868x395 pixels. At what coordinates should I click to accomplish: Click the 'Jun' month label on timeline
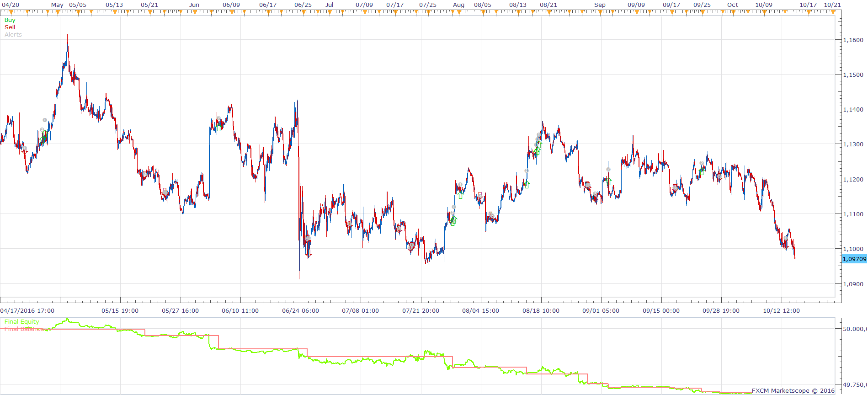click(194, 5)
